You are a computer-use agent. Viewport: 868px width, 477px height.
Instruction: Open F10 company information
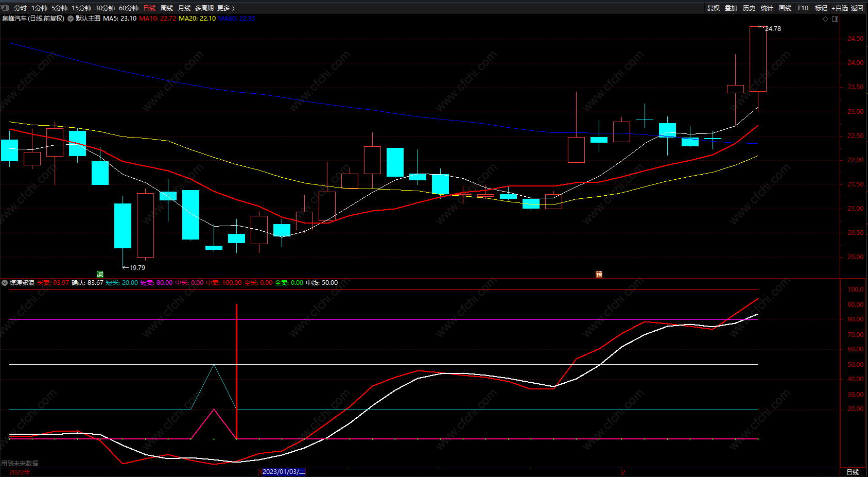pyautogui.click(x=803, y=8)
